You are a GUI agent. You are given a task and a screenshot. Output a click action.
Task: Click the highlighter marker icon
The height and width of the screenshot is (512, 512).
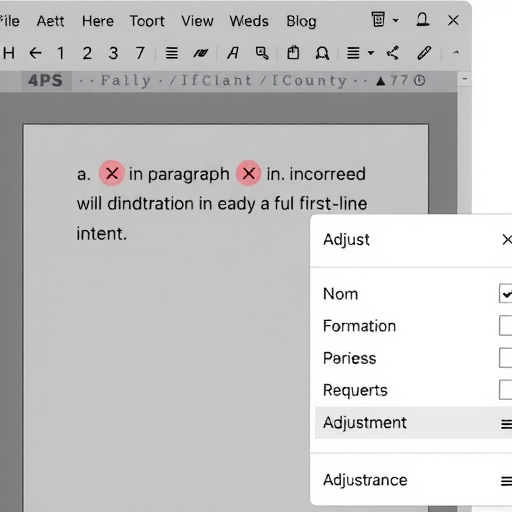201,53
